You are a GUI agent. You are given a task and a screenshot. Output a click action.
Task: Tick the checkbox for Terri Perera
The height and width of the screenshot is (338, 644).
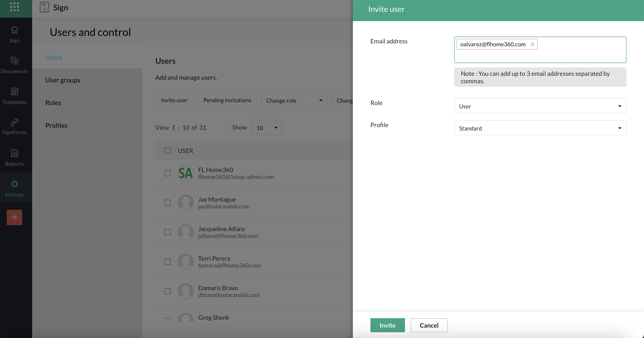[167, 262]
